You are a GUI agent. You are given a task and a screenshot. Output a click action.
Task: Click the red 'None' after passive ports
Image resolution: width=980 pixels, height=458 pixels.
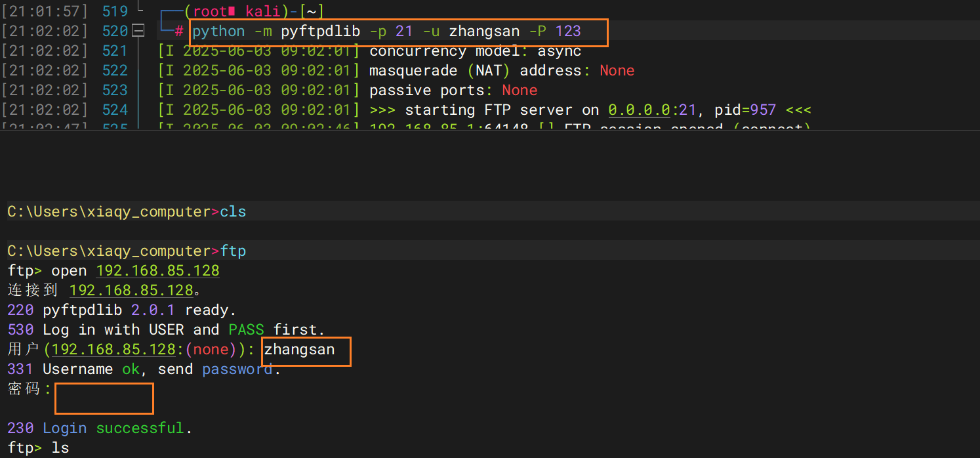click(520, 90)
